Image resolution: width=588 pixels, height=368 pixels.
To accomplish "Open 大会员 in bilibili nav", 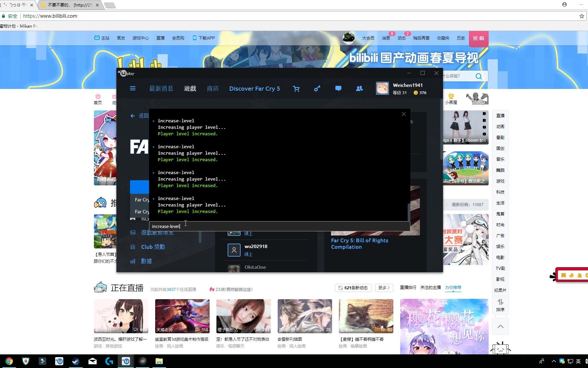I will 368,38.
